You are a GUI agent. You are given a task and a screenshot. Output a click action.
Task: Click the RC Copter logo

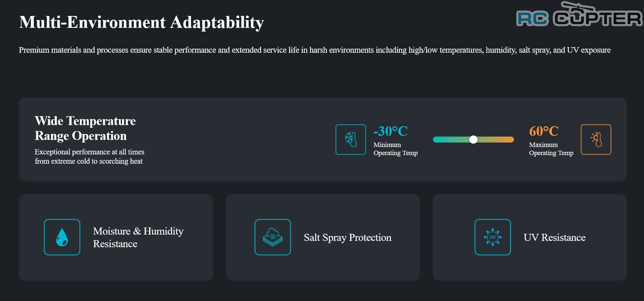click(x=579, y=14)
